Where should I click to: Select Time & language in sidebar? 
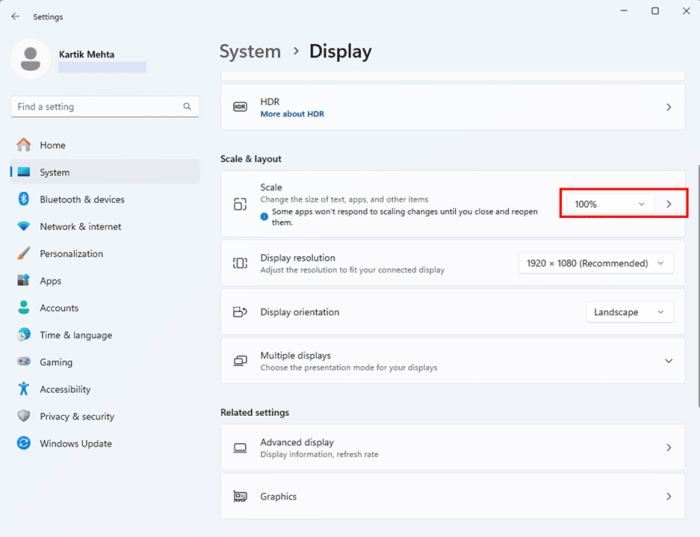(x=105, y=335)
